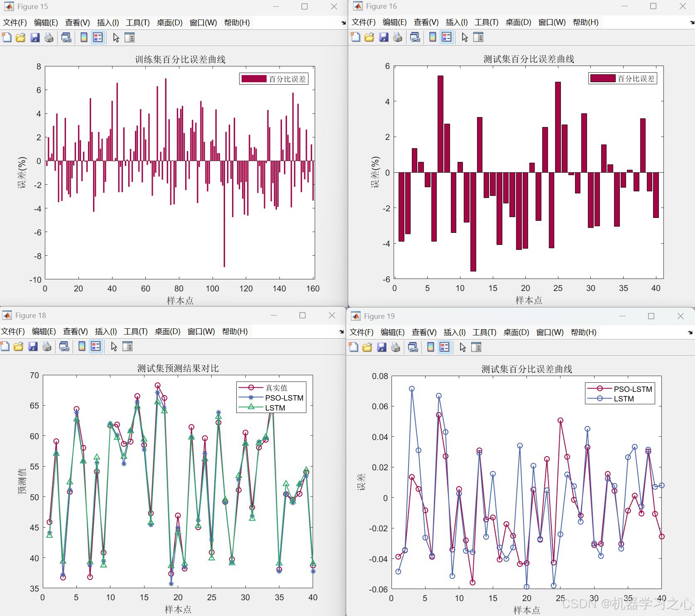Image resolution: width=695 pixels, height=616 pixels.
Task: Open file icon in Figure 15 toolbar
Action: click(20, 38)
